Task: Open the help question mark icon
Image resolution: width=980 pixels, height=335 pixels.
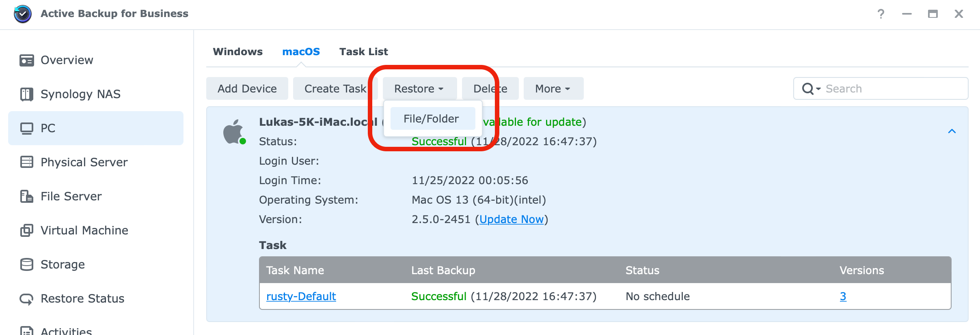Action: (x=881, y=14)
